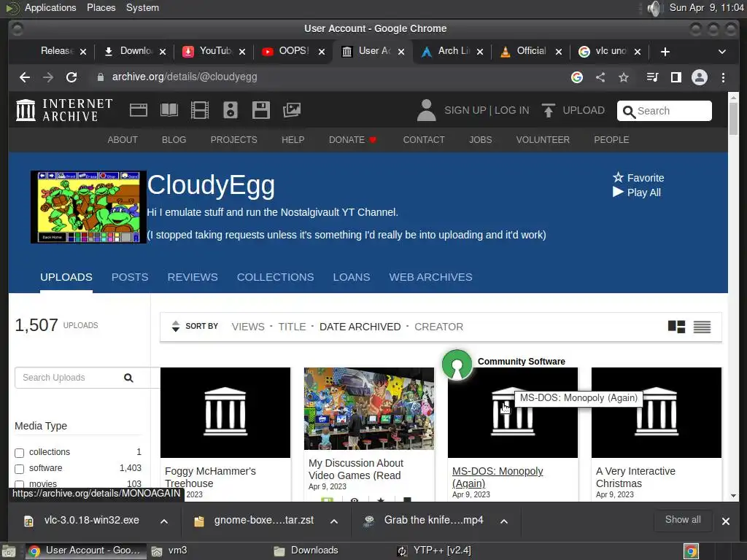This screenshot has width=747, height=560.
Task: Toggle Chrome side panel icon
Action: click(x=676, y=77)
